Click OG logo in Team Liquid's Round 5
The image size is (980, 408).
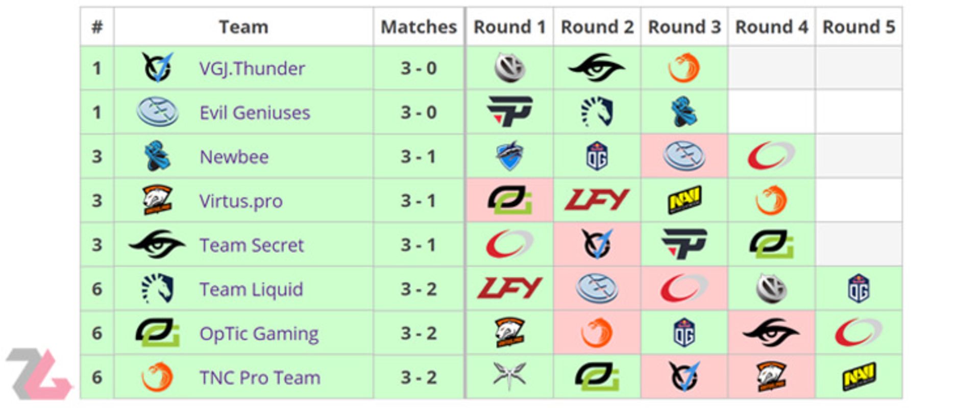(859, 289)
